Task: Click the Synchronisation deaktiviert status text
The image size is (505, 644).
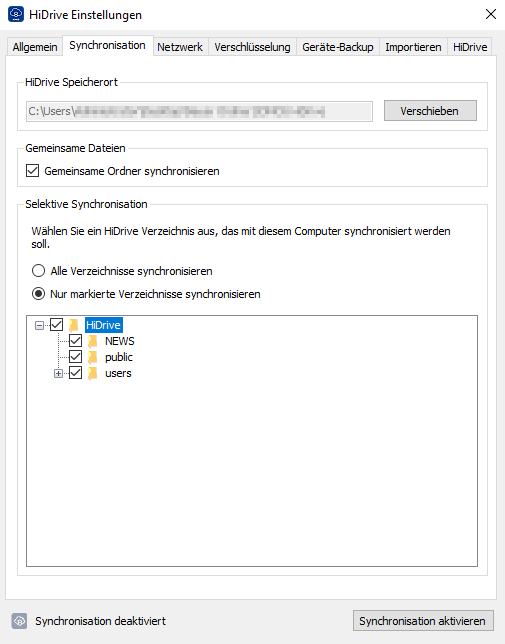Action: (101, 621)
